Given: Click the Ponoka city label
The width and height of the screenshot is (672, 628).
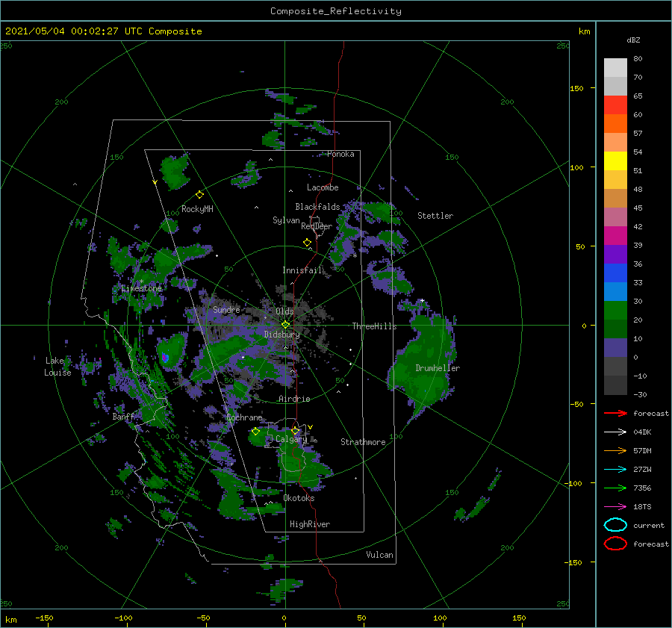Looking at the screenshot, I should [340, 154].
